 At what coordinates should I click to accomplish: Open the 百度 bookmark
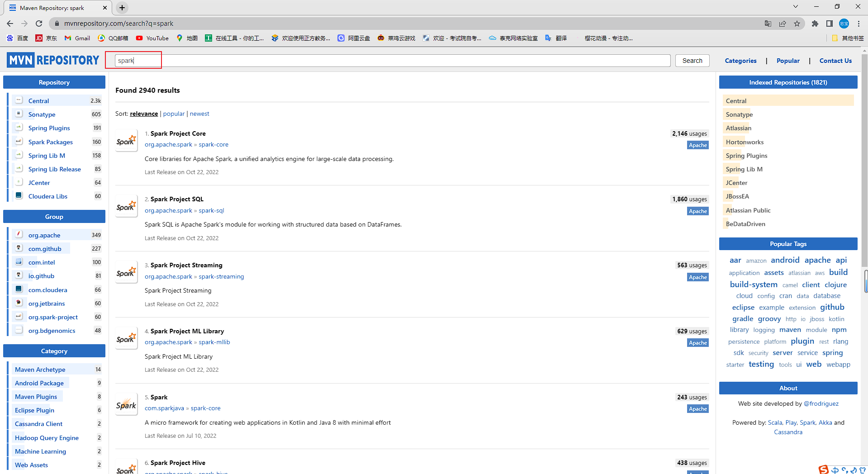click(x=18, y=38)
